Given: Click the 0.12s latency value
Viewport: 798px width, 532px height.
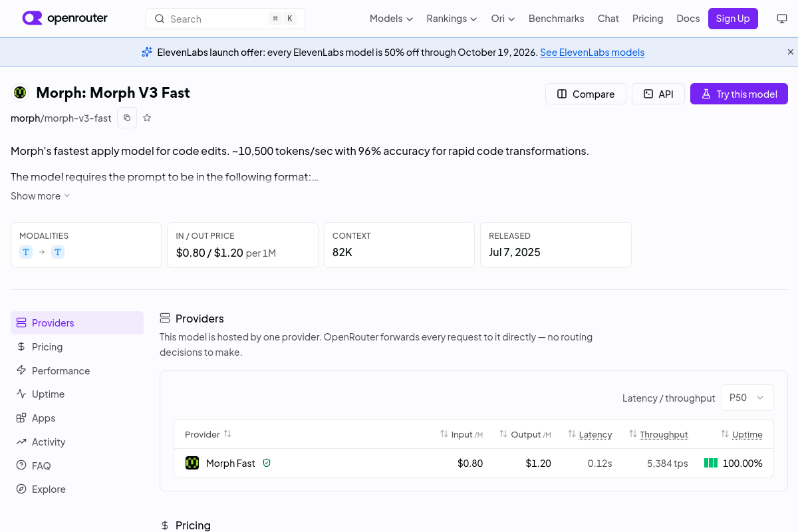Looking at the screenshot, I should (x=600, y=464).
